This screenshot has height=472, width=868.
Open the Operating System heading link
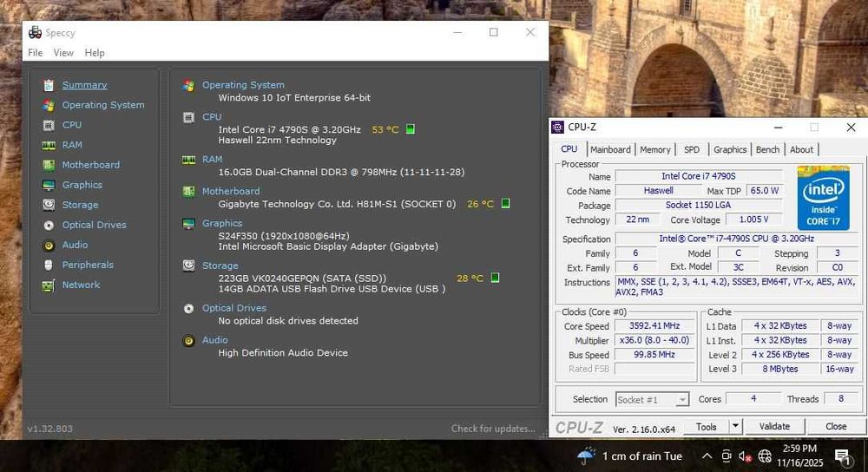coord(243,85)
